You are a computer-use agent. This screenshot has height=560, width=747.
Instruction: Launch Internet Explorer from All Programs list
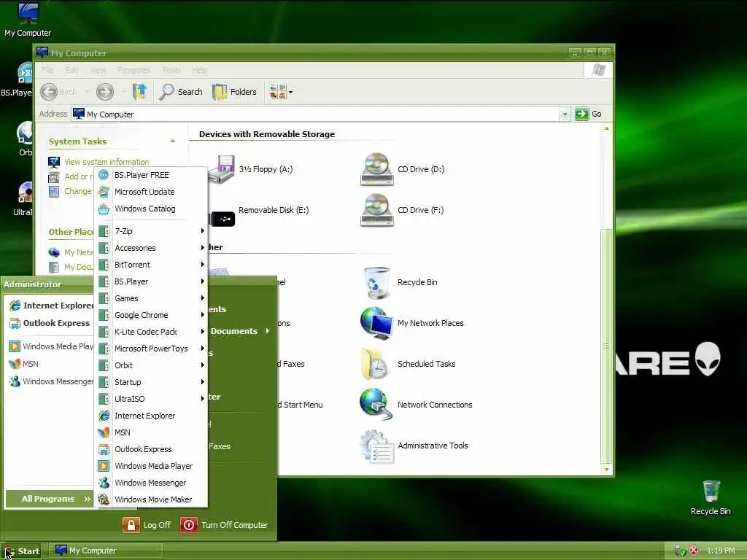pos(152,416)
